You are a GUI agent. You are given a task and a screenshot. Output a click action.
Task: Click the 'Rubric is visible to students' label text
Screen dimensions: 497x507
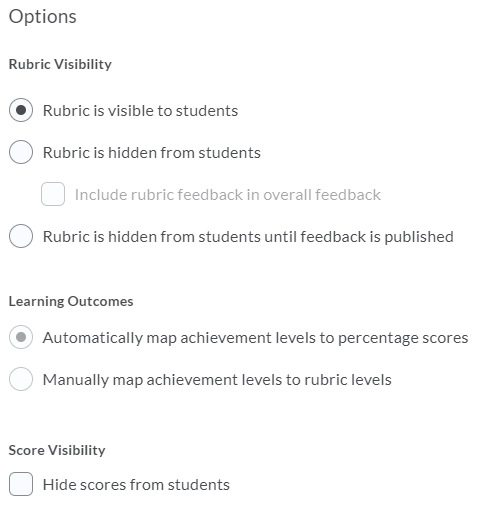(140, 111)
